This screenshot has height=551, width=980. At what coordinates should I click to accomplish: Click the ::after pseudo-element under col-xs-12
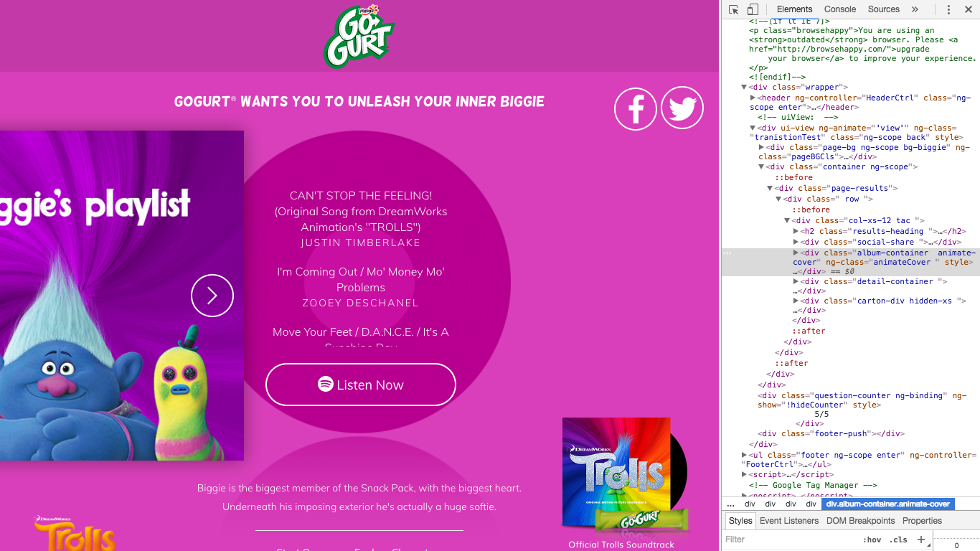tap(809, 331)
